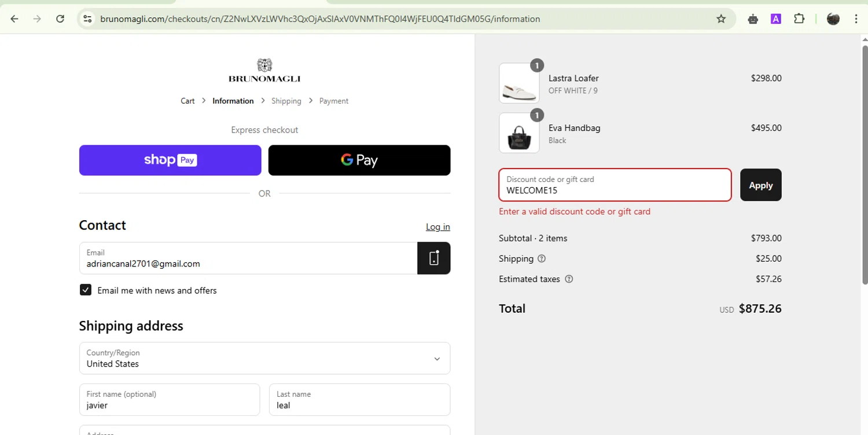This screenshot has height=435, width=868.
Task: Click 'Enter a valid discount code' error message
Action: click(575, 211)
